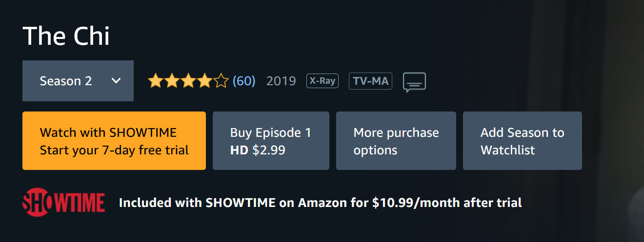Image resolution: width=644 pixels, height=242 pixels.
Task: Click the red SHOWTIME logo
Action: 64,202
